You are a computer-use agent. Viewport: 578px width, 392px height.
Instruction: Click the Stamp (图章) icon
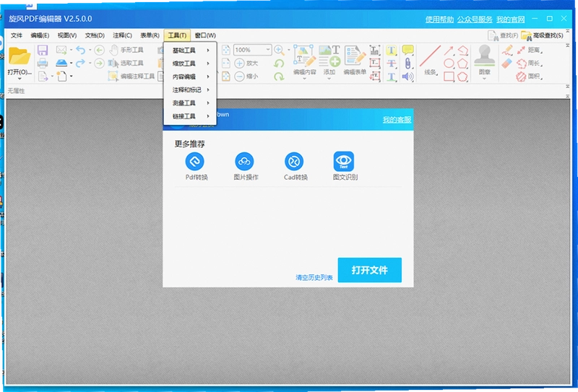coord(484,56)
